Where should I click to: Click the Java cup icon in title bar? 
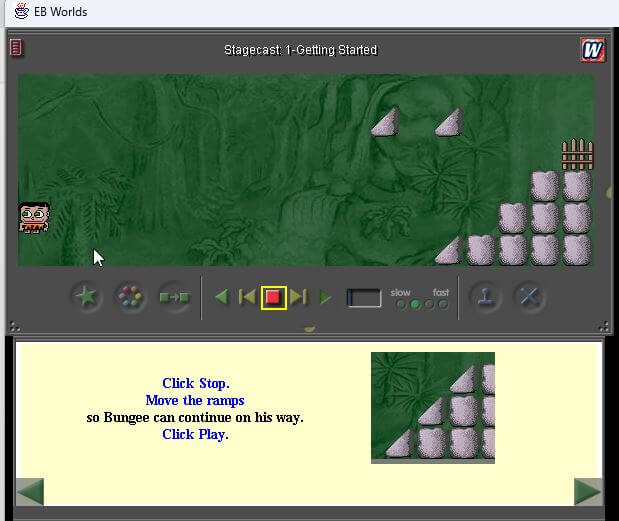[x=21, y=11]
